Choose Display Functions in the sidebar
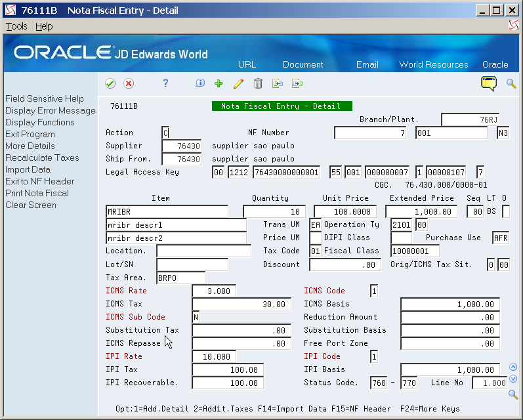 pos(39,123)
